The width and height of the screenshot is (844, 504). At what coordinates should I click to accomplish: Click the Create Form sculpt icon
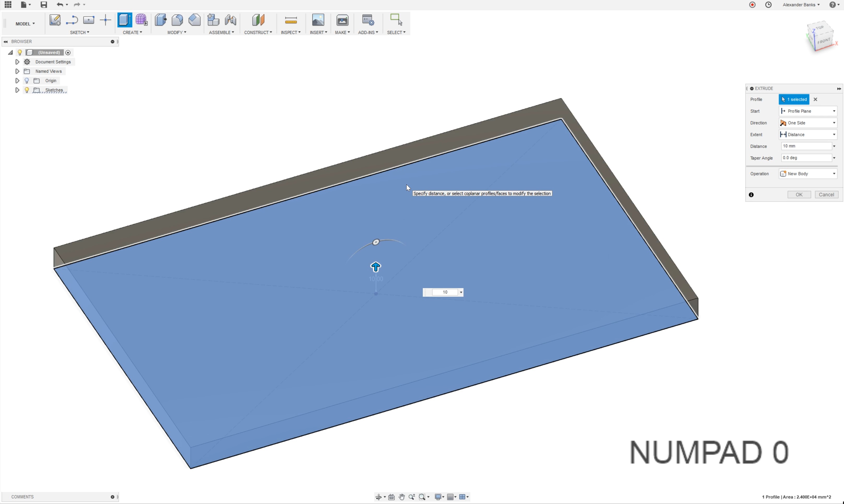click(x=141, y=20)
